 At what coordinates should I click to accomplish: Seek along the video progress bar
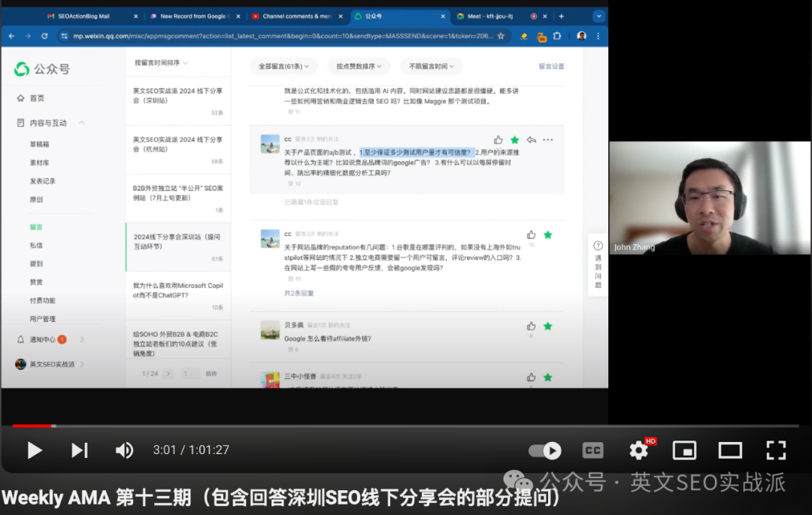[x=406, y=426]
